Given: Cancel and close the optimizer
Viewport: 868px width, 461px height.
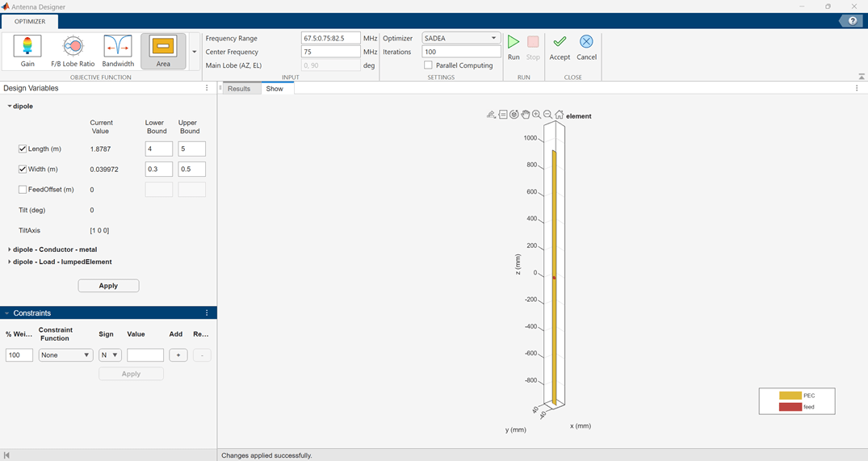Looking at the screenshot, I should pos(586,47).
